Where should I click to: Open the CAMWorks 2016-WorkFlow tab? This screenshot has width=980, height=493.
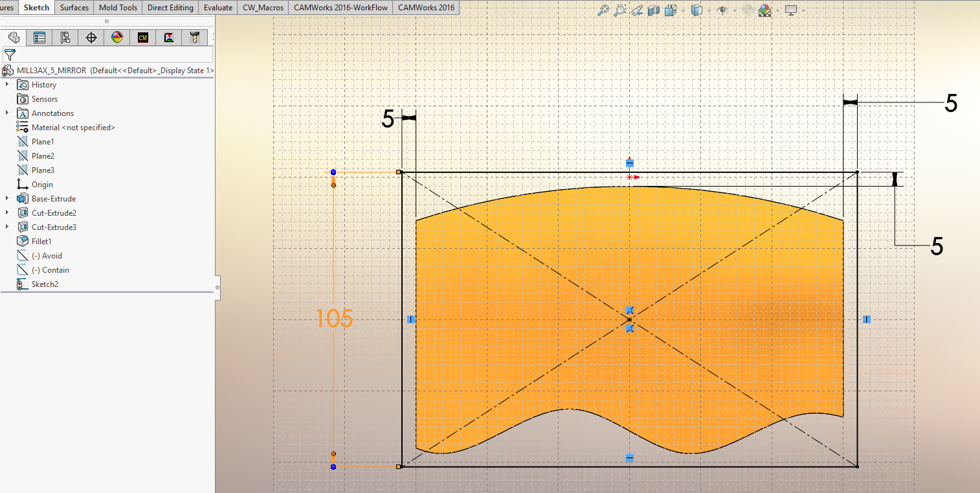tap(340, 8)
